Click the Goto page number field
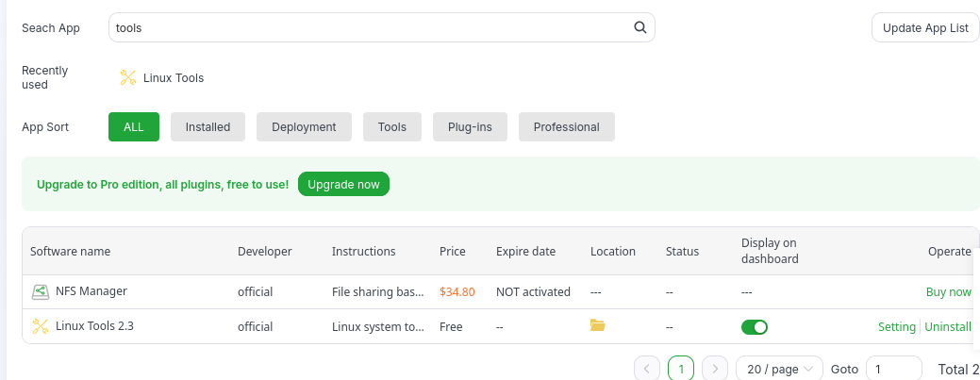The height and width of the screenshot is (380, 980). click(x=893, y=369)
